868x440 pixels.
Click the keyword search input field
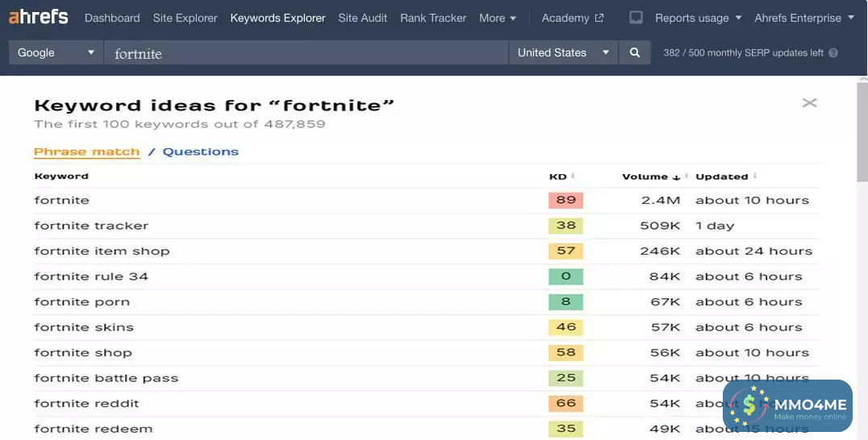pyautogui.click(x=307, y=53)
